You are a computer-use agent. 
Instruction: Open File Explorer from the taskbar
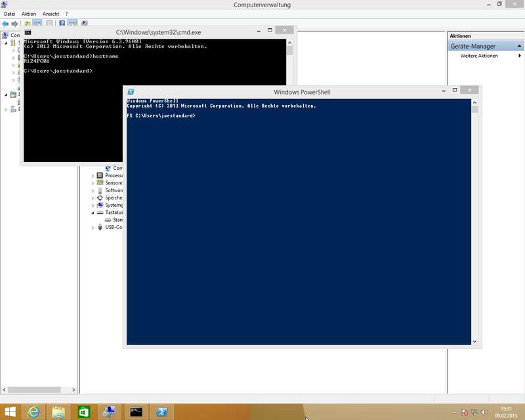(x=58, y=411)
